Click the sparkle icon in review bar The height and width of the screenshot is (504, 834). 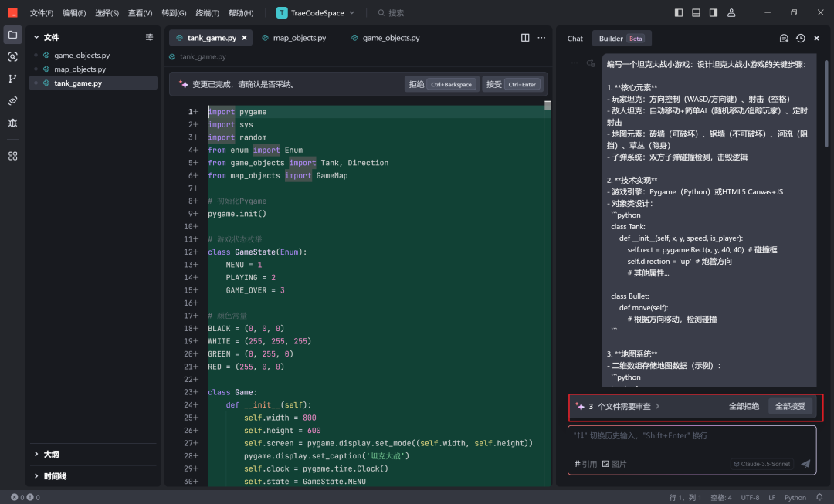[580, 406]
